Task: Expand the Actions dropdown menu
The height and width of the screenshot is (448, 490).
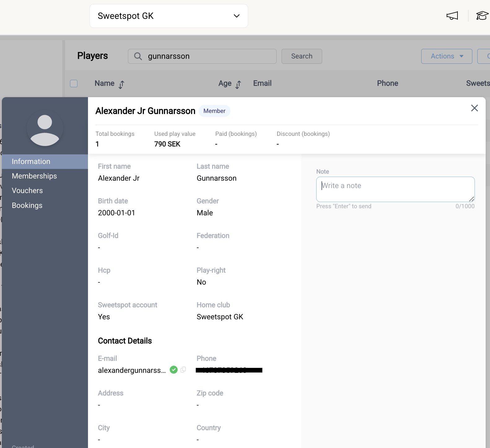Action: point(446,56)
